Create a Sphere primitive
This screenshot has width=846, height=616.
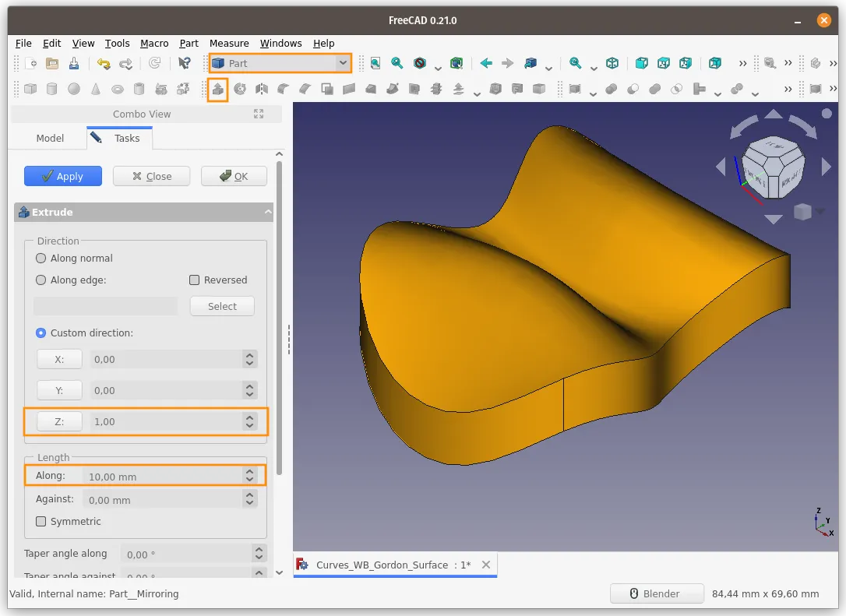74,89
